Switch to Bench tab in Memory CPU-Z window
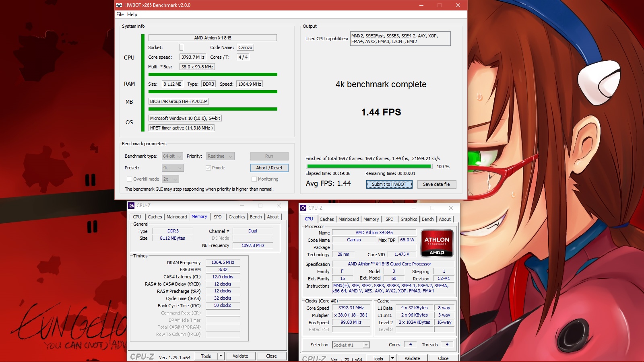This screenshot has height=362, width=644. 256,217
